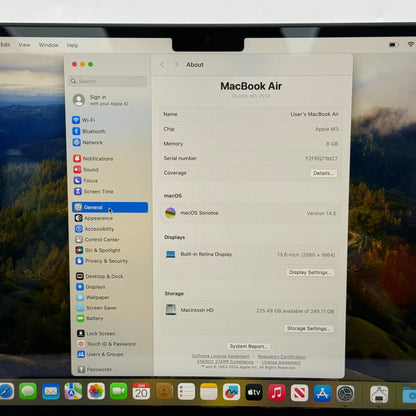Screen dimensions: 416x416
Task: Open News from the Dock
Action: pos(299,393)
